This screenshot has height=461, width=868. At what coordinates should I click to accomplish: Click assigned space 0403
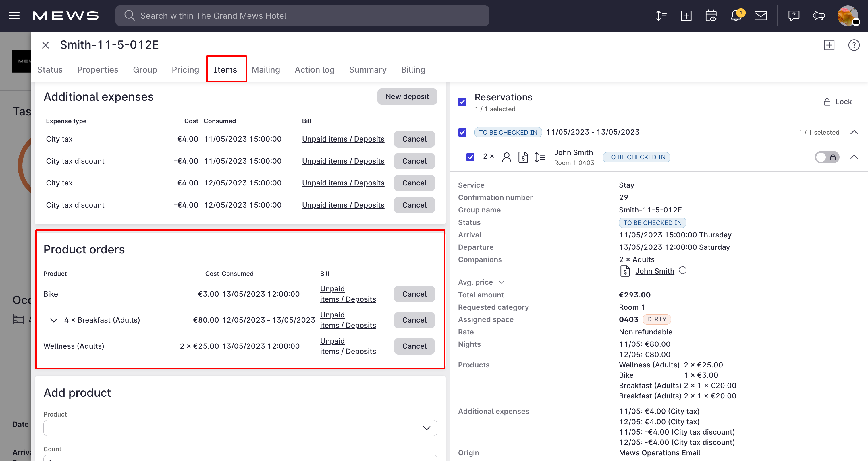[x=629, y=319]
